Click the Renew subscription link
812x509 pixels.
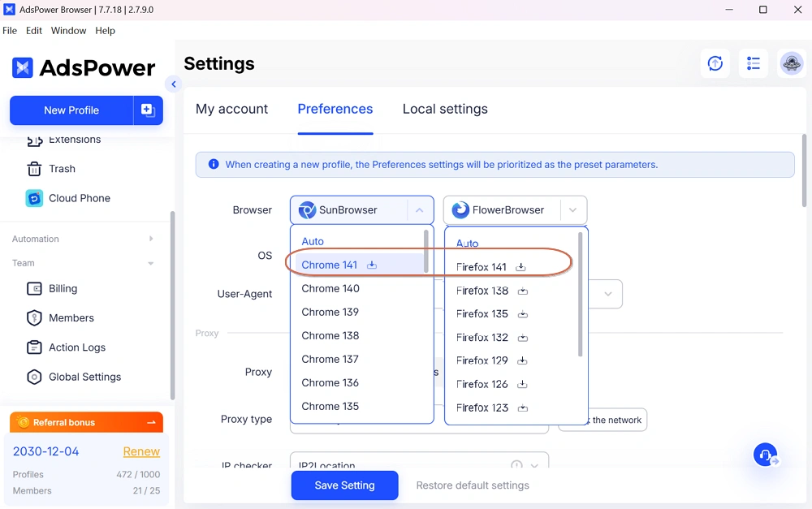[x=141, y=451]
